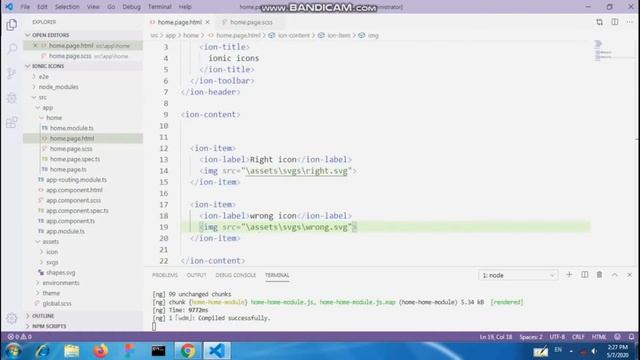Open home.page.ts in the explorer

(68, 169)
